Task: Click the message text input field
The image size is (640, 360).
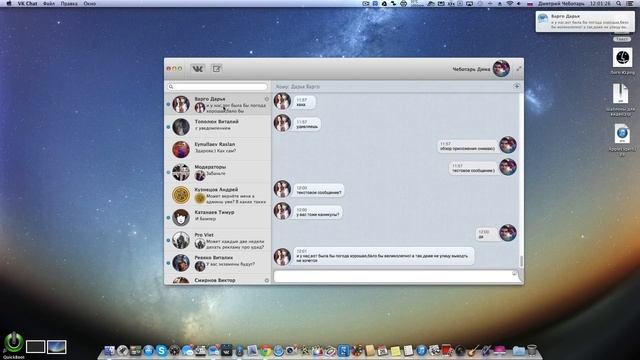Action: (397, 276)
